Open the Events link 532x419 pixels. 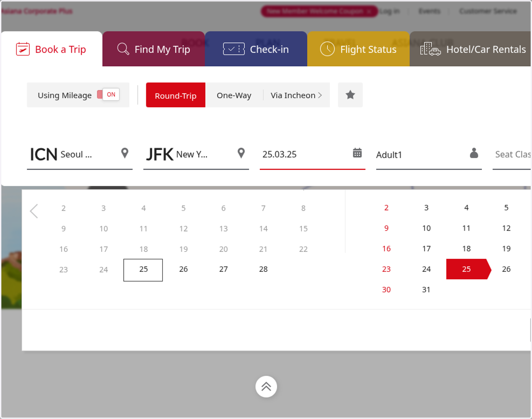pyautogui.click(x=430, y=11)
